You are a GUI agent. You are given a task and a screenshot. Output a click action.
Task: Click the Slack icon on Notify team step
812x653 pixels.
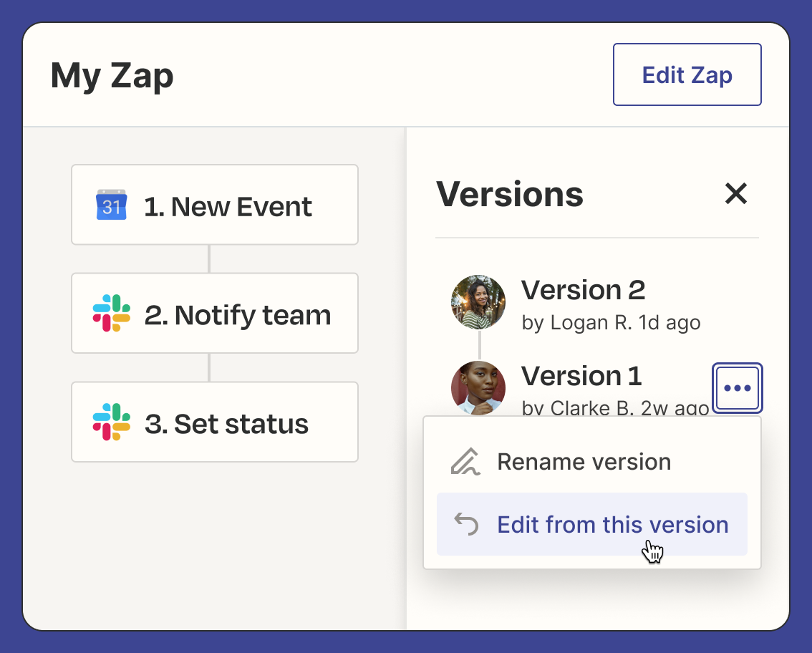[111, 314]
